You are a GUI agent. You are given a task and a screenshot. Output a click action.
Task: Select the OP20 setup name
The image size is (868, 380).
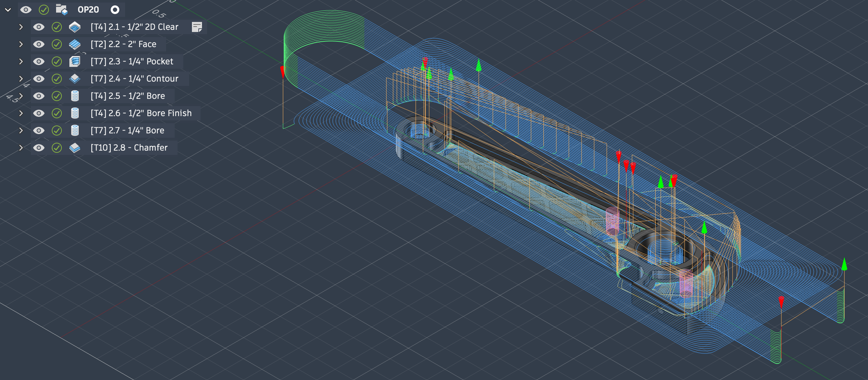[x=88, y=10]
